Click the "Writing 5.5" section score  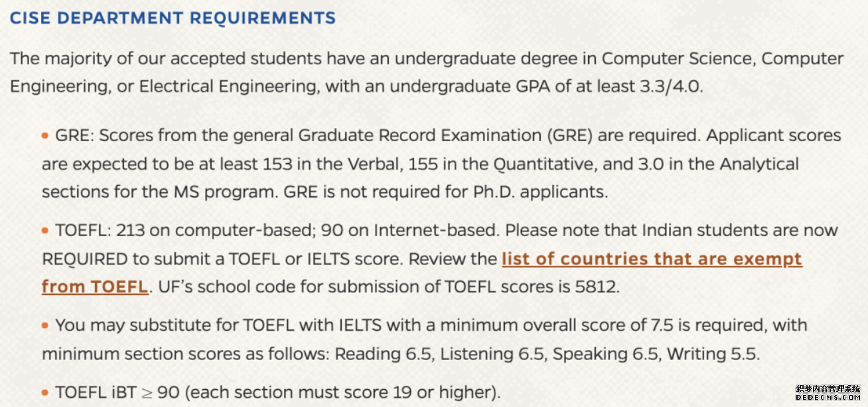point(712,354)
